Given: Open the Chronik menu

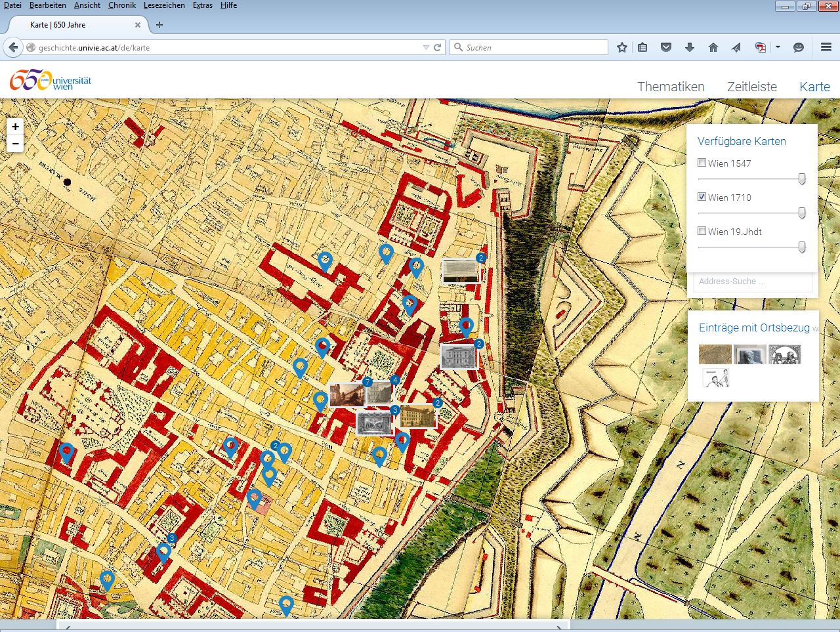Looking at the screenshot, I should (122, 5).
